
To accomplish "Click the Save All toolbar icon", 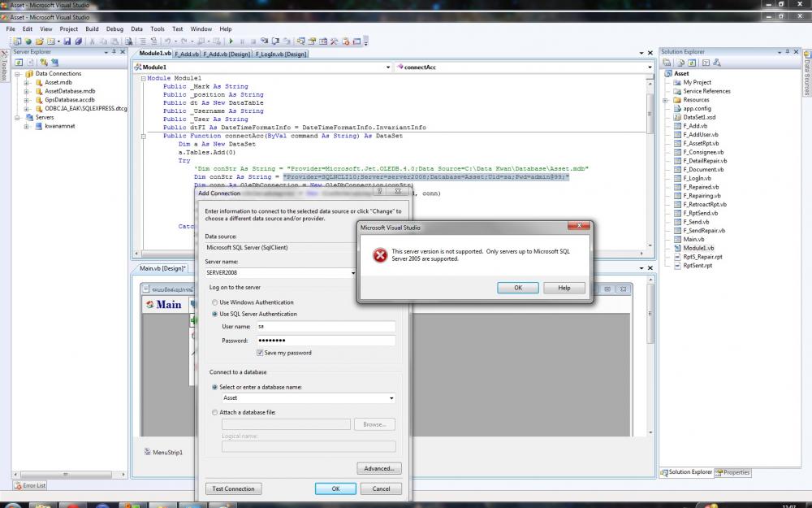I will [x=78, y=41].
